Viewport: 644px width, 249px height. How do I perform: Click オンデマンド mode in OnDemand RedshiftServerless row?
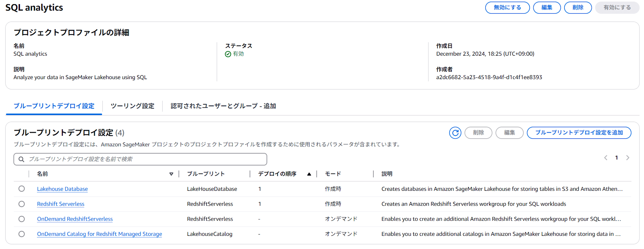click(341, 219)
